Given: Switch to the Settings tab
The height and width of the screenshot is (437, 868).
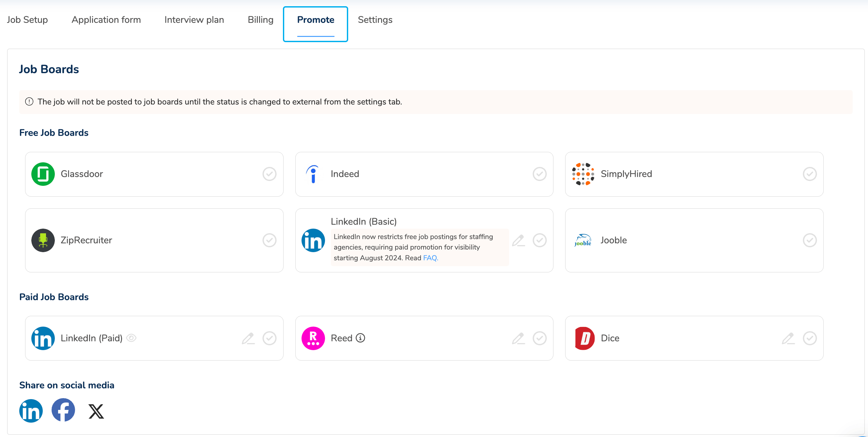Looking at the screenshot, I should tap(375, 20).
